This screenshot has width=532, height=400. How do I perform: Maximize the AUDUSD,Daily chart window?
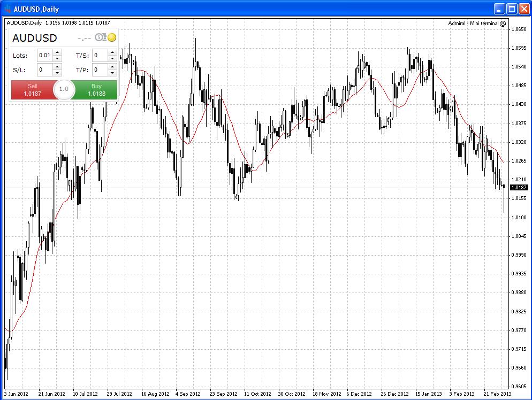(x=512, y=9)
